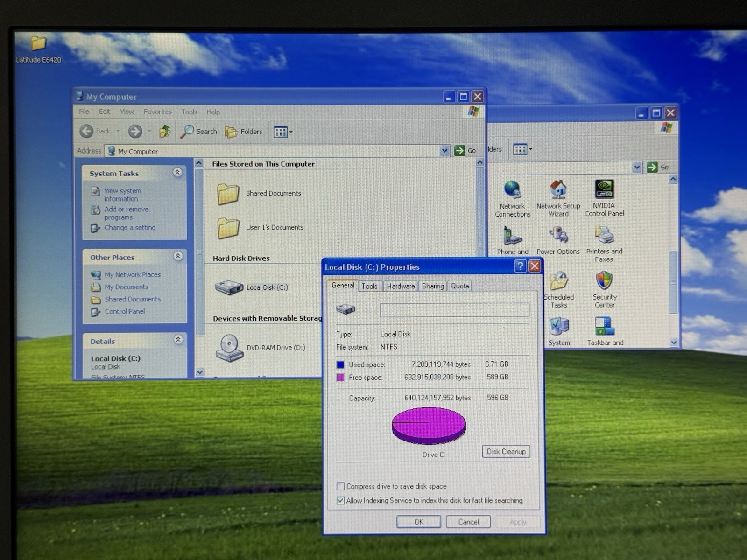This screenshot has width=747, height=560.
Task: Click Go in the Control Panel window
Action: (658, 167)
